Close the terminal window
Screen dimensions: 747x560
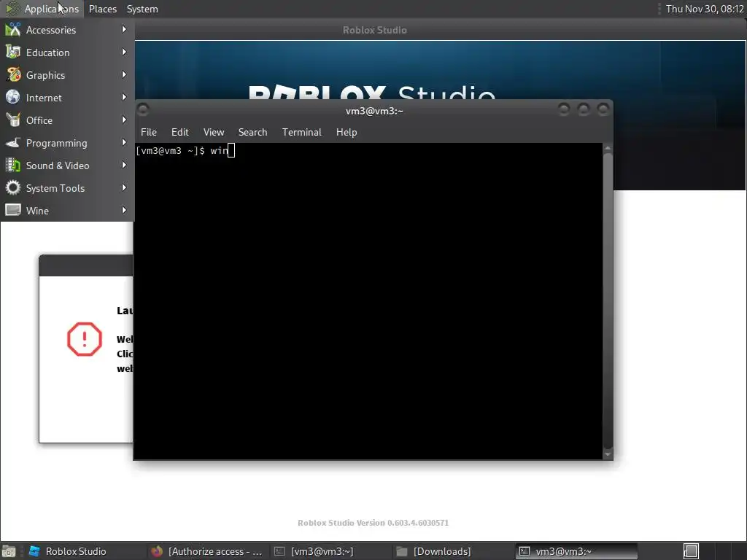coord(603,110)
